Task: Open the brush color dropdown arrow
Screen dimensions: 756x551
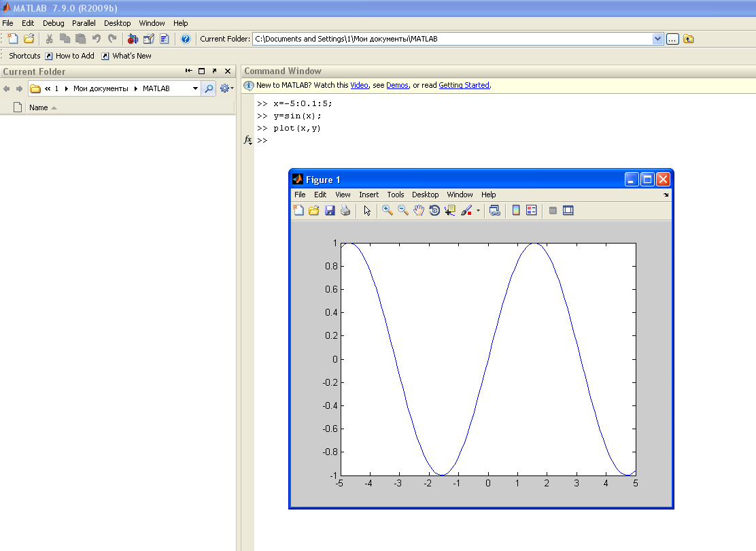Action: pyautogui.click(x=479, y=210)
